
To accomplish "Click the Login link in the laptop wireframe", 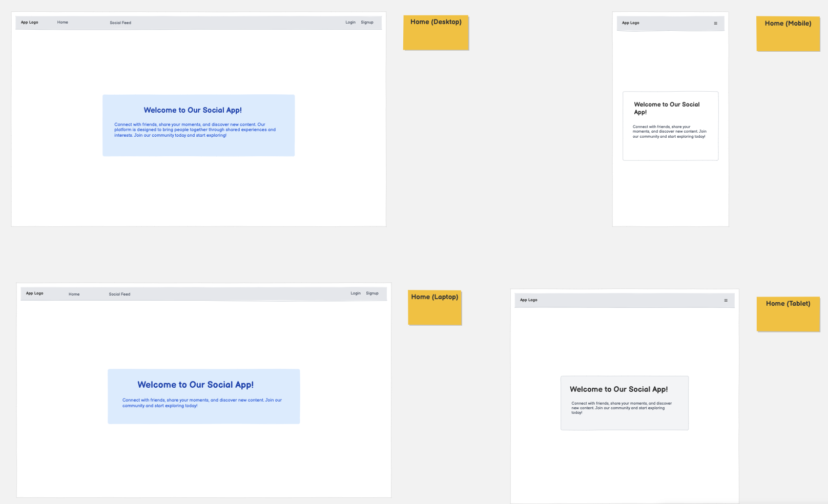I will [356, 293].
